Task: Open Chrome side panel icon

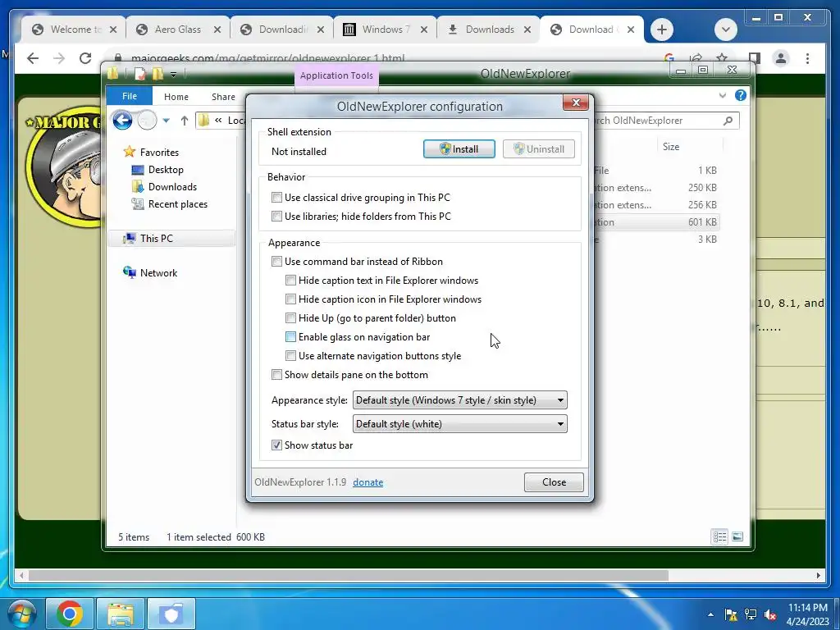Action: click(755, 58)
